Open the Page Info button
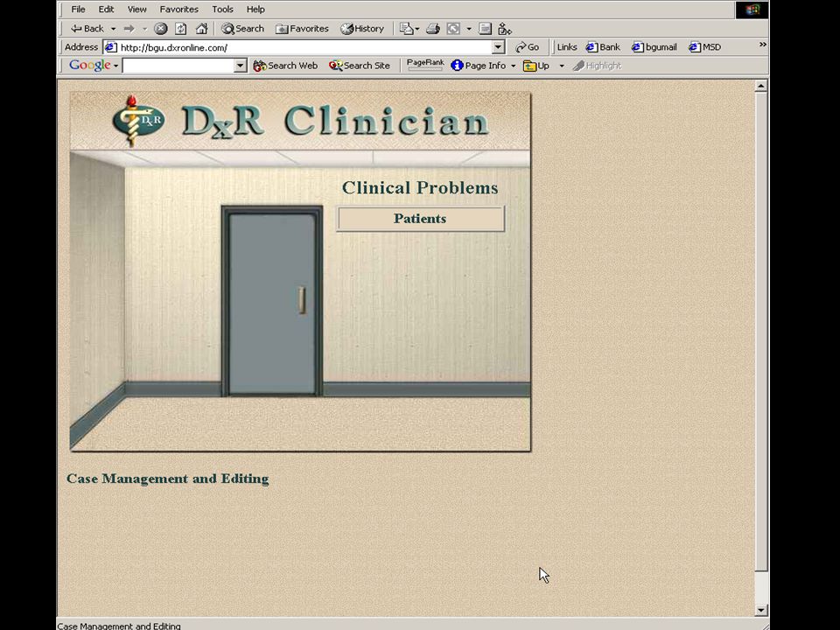This screenshot has width=840, height=630. pyautogui.click(x=479, y=66)
